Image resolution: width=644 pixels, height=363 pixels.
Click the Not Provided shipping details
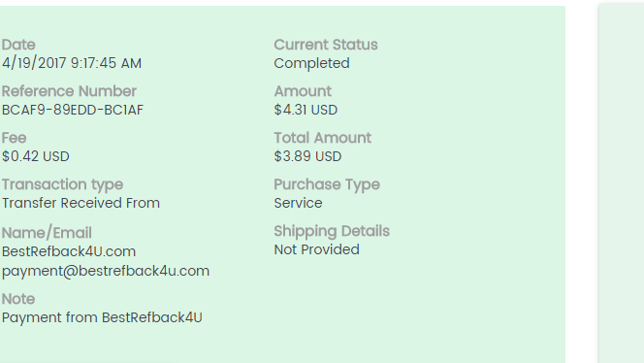click(316, 249)
